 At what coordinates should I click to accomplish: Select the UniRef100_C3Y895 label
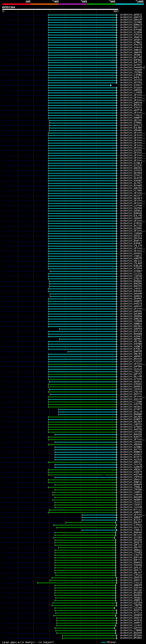(x=131, y=93)
